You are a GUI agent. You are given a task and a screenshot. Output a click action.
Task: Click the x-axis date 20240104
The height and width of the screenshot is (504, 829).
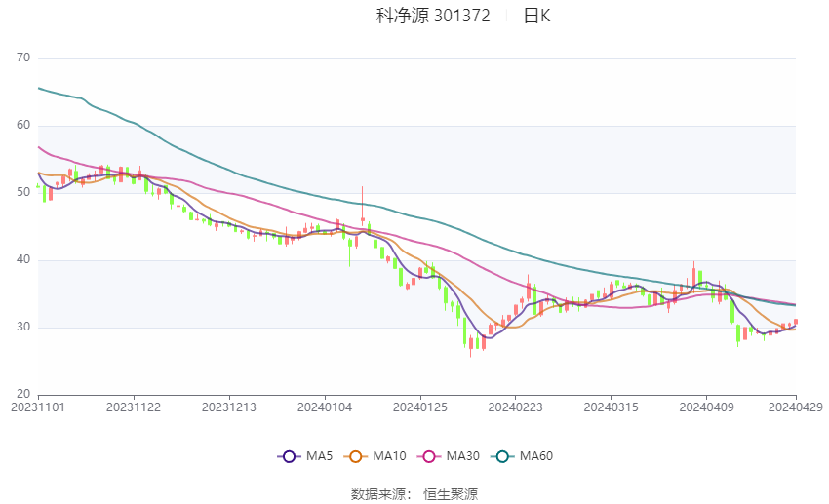tap(325, 407)
